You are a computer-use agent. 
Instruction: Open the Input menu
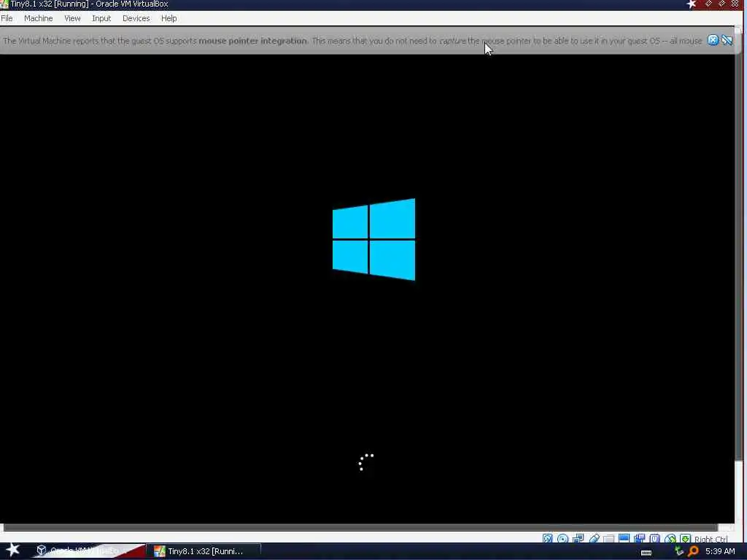pos(101,18)
